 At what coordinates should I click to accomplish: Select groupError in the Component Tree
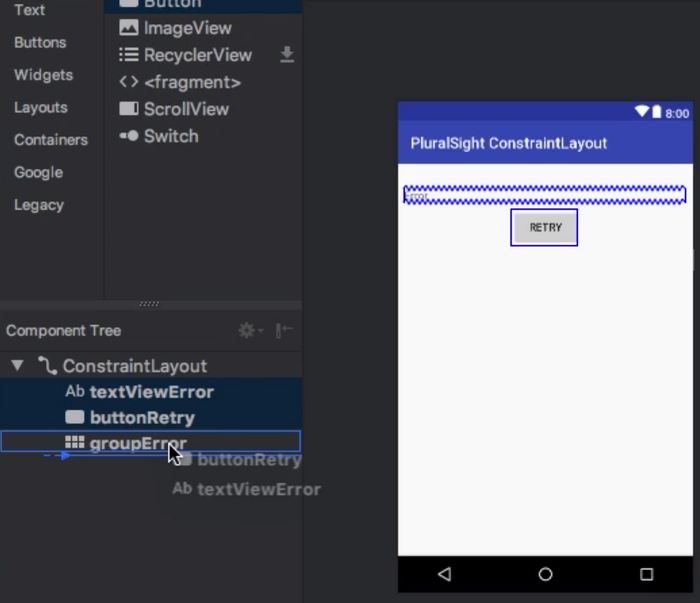(x=137, y=443)
